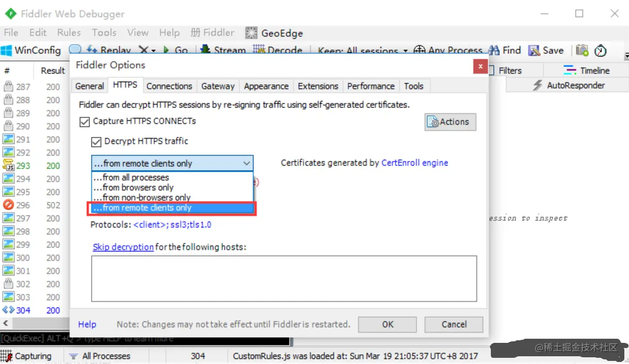Switch to the Appearance tab
The width and height of the screenshot is (629, 364).
[266, 86]
